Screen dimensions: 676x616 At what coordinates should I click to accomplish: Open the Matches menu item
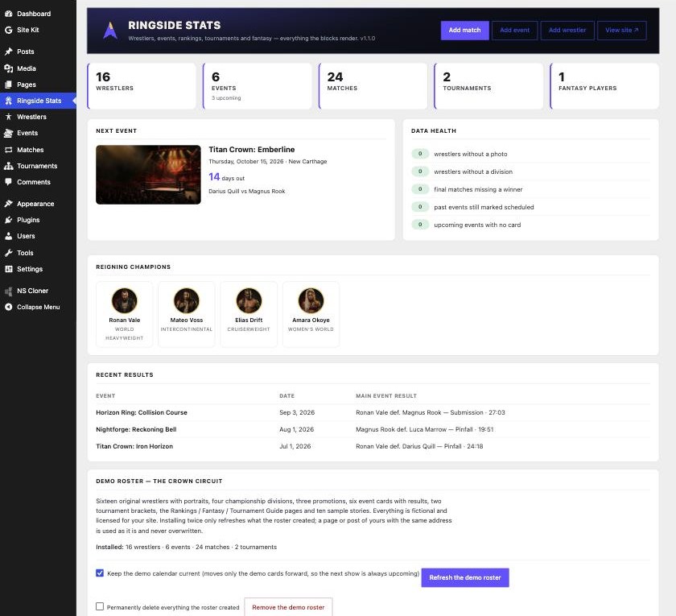tap(38, 150)
